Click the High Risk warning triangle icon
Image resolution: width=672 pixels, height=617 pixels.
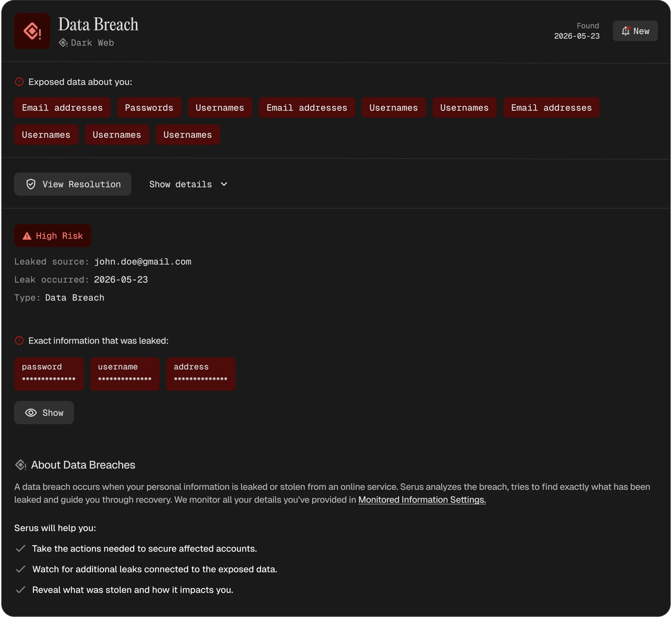(x=27, y=236)
